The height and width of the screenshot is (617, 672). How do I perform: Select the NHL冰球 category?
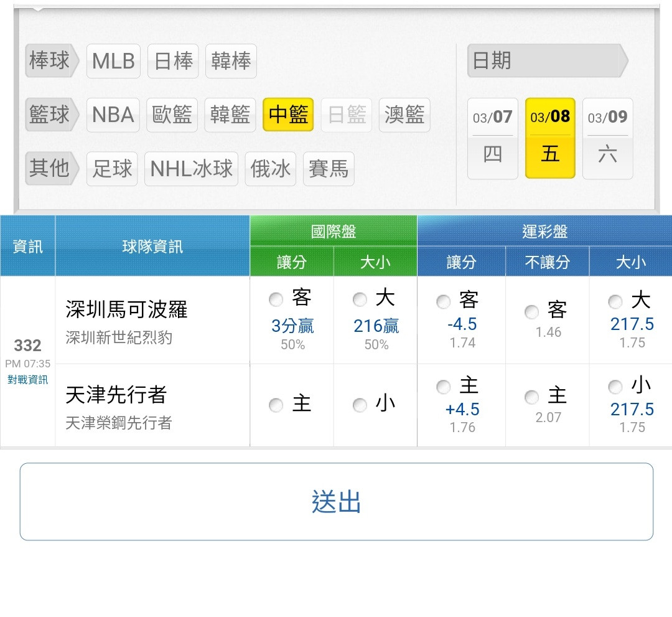(x=191, y=169)
